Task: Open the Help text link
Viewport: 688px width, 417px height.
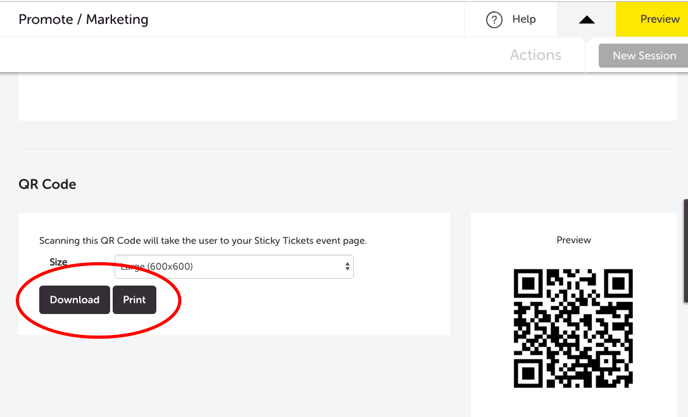Action: coord(524,19)
